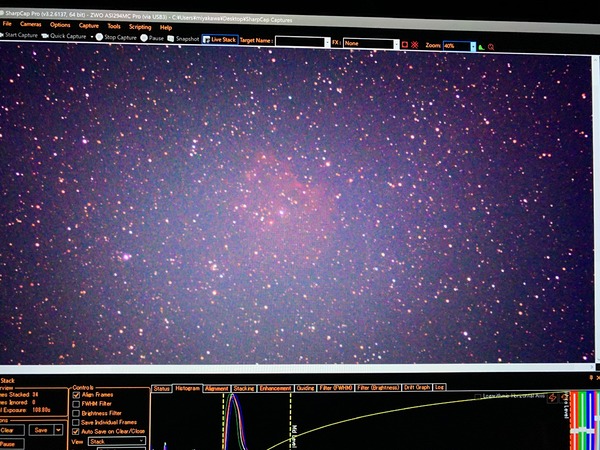Click the Pause button in Live Stack panel

(11, 444)
